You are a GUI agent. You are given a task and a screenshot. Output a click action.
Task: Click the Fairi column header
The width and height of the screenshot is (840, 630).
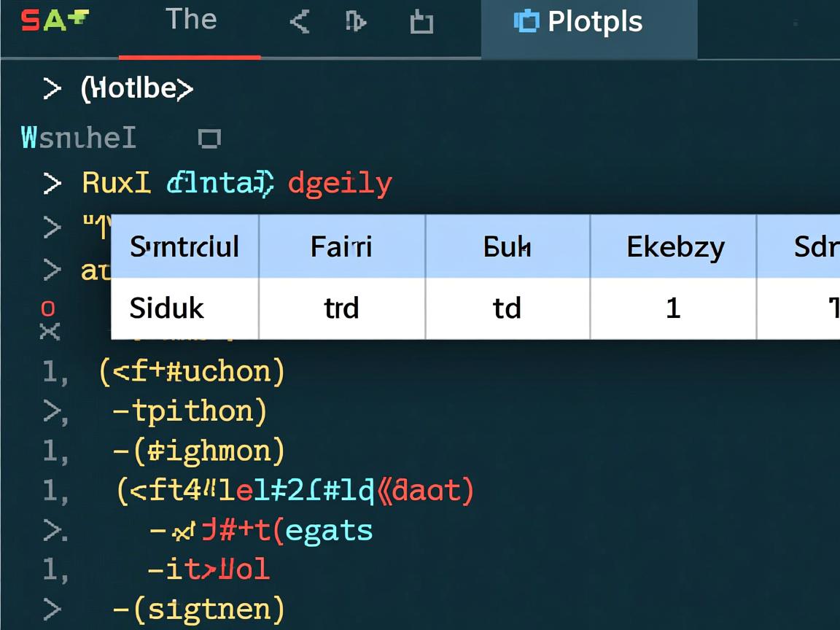point(341,246)
